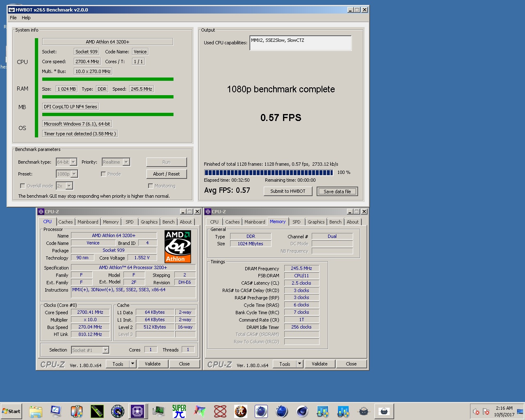Click the AMD Athlon 64 3200+ field in HWBOT

107,42
